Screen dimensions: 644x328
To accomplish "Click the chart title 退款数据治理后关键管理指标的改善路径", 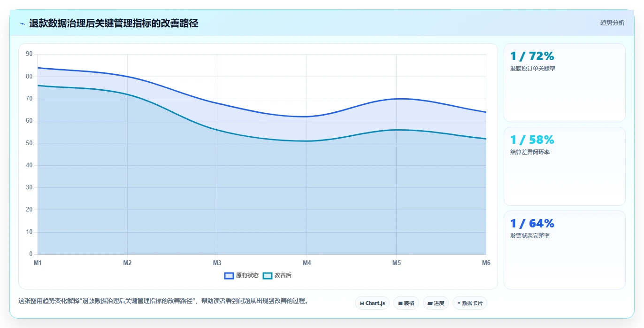I will 114,23.
